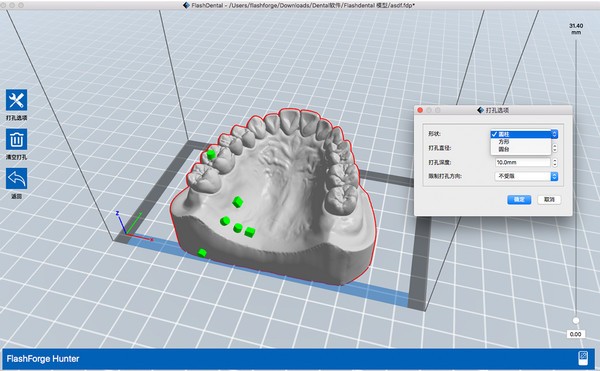Click the shape dropdown arrow button
This screenshot has width=600, height=371.
pyautogui.click(x=554, y=134)
